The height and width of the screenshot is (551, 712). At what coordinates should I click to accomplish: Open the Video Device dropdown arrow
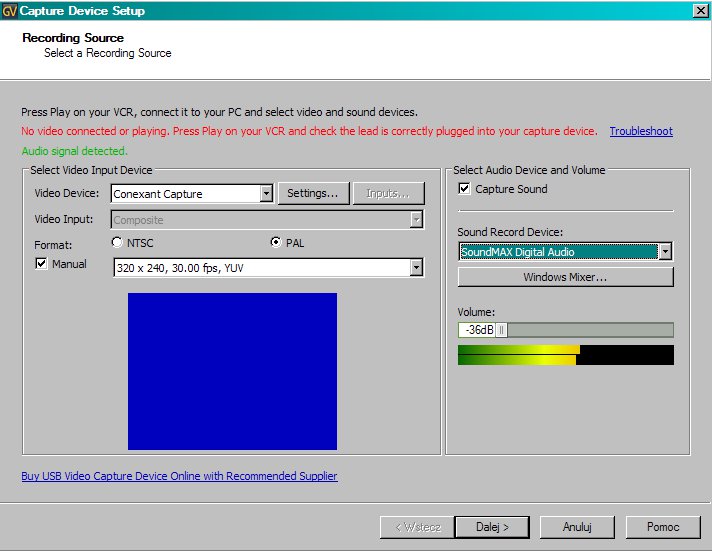(266, 194)
